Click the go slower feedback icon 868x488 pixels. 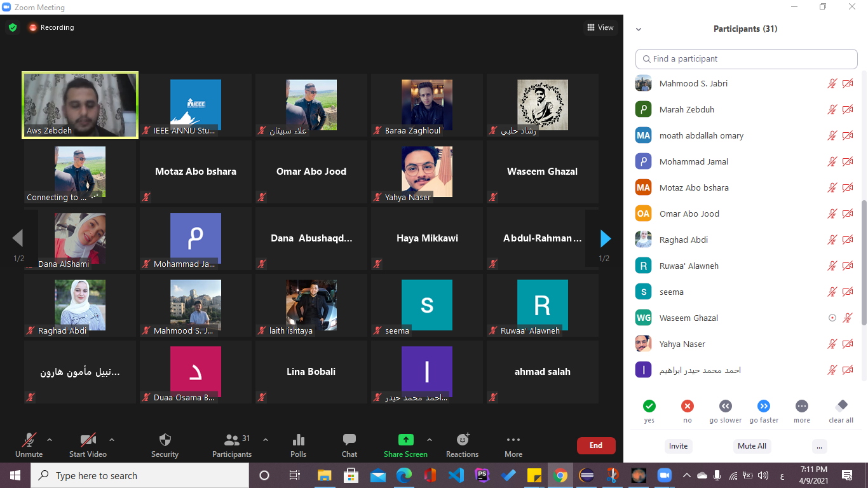click(x=726, y=406)
